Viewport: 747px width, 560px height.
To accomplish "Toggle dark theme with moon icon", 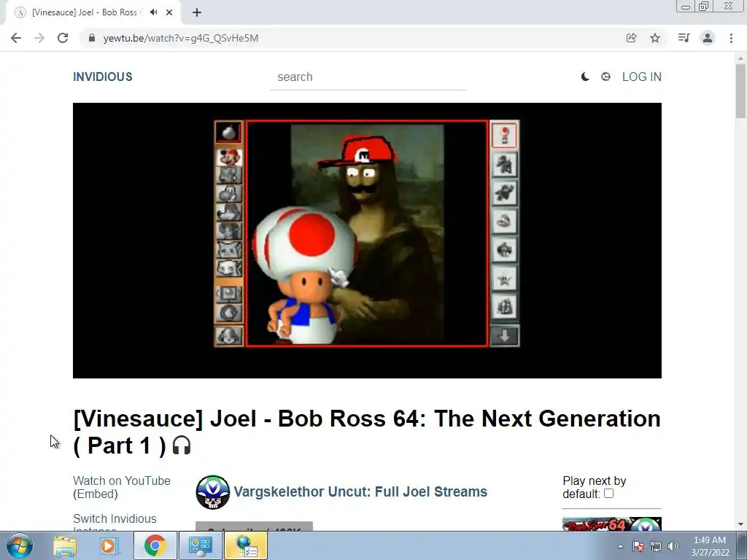I will pyautogui.click(x=585, y=77).
